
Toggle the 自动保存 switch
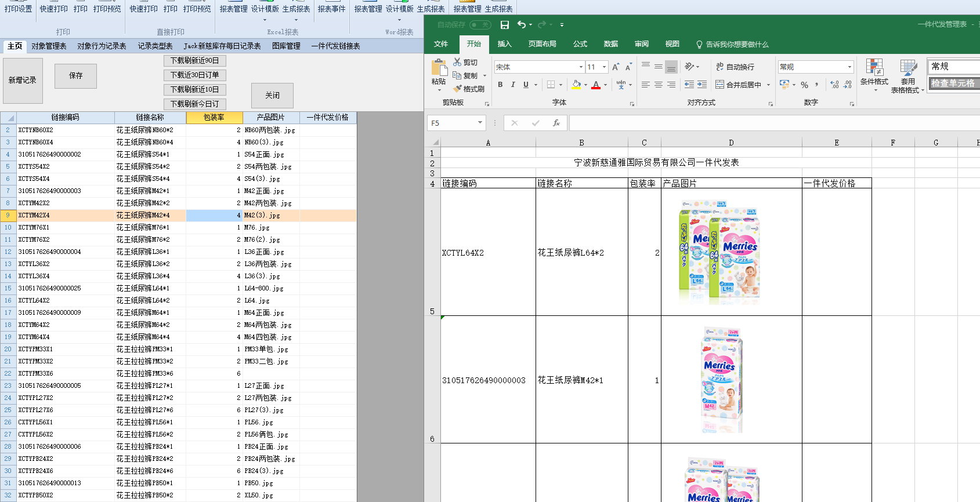(x=480, y=25)
